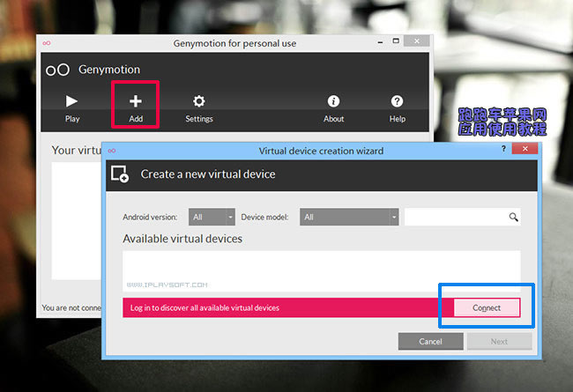Click the Next button in wizard
573x392 pixels.
[499, 341]
